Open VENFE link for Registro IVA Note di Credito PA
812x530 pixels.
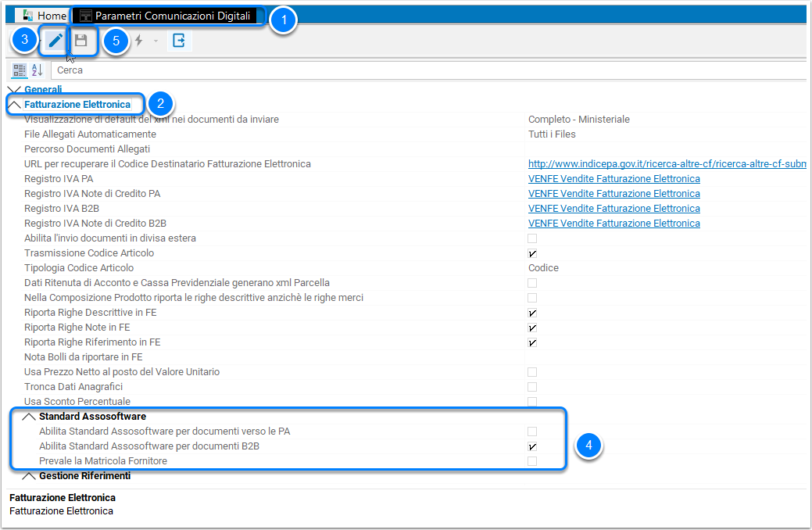614,194
